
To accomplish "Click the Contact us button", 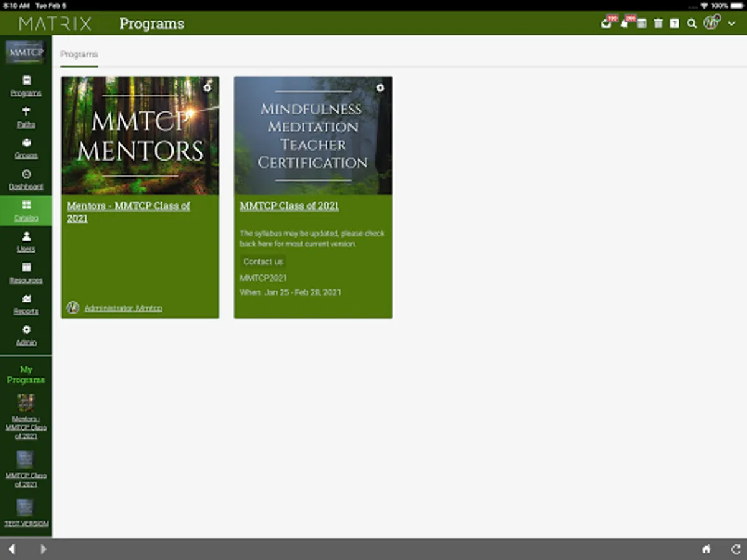I will pos(263,262).
